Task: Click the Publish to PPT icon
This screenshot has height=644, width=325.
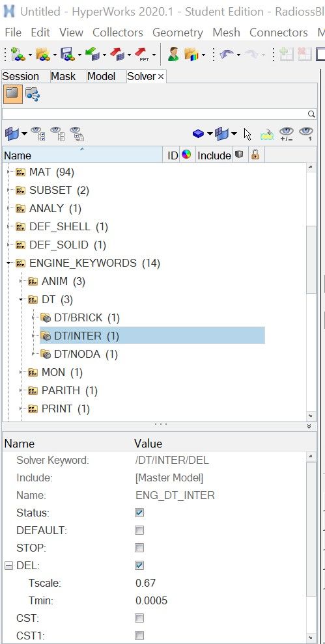Action: click(142, 54)
